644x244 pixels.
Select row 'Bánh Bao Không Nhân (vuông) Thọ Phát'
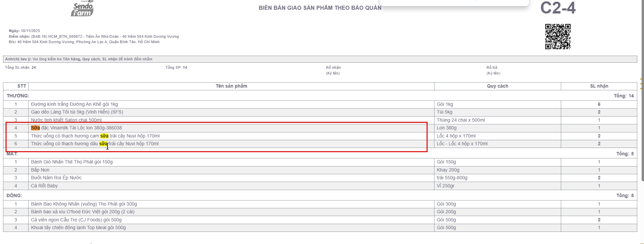click(x=320, y=204)
